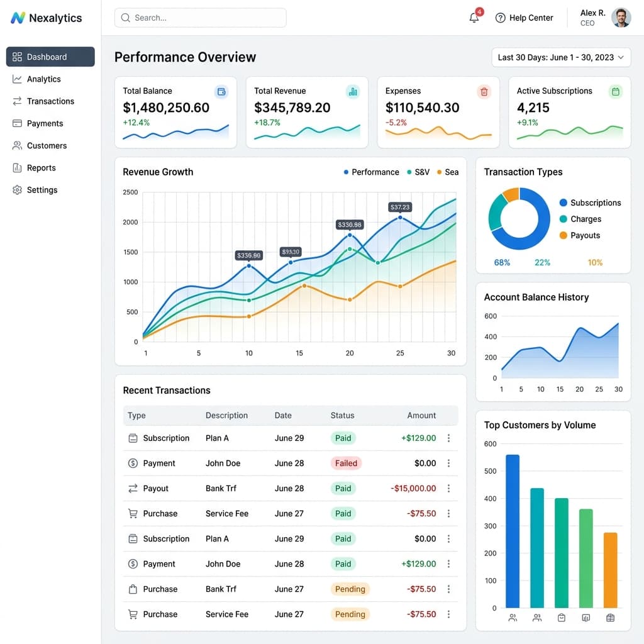
Task: Toggle Charges in Transaction Types legend
Action: tap(580, 219)
